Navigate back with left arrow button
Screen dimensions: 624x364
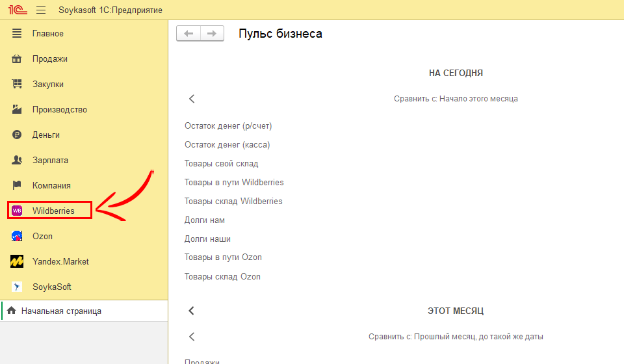(x=188, y=34)
